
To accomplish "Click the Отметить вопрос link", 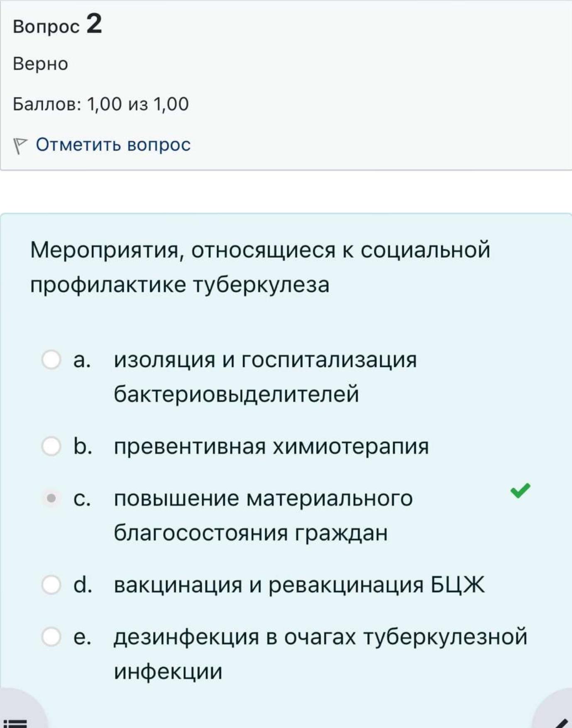I will [x=113, y=144].
